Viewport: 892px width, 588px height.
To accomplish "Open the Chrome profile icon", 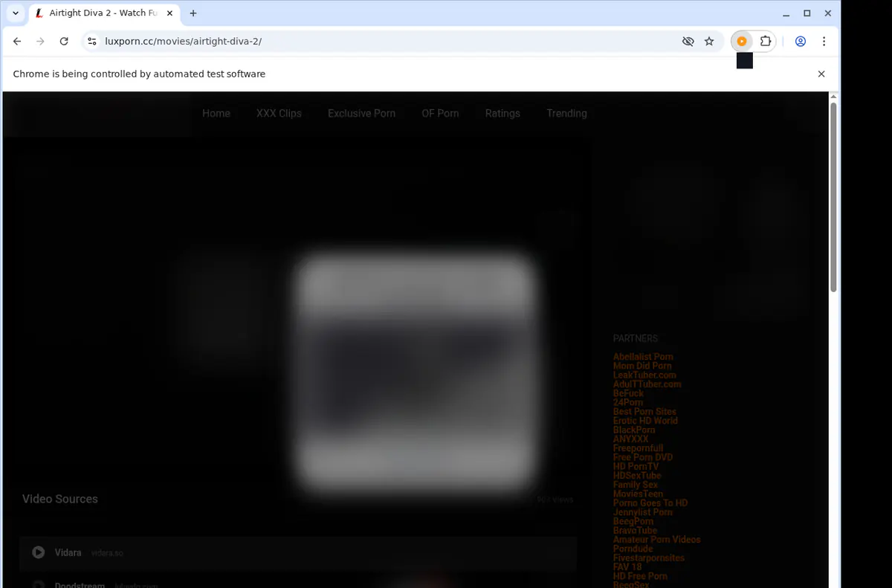I will [801, 42].
